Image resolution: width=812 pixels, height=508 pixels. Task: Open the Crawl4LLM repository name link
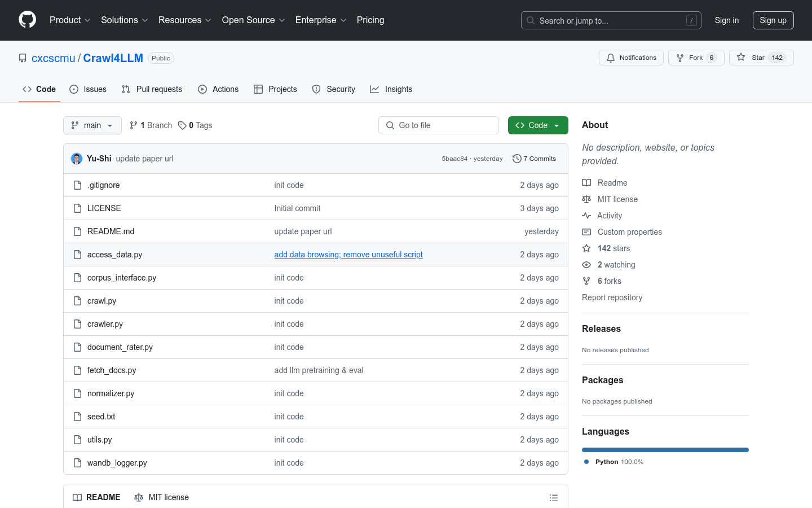tap(113, 58)
